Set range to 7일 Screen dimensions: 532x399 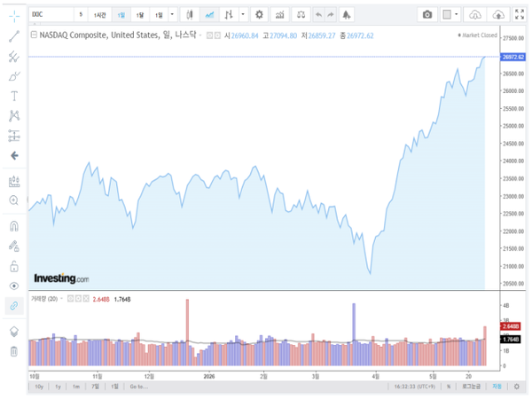pyautogui.click(x=96, y=387)
